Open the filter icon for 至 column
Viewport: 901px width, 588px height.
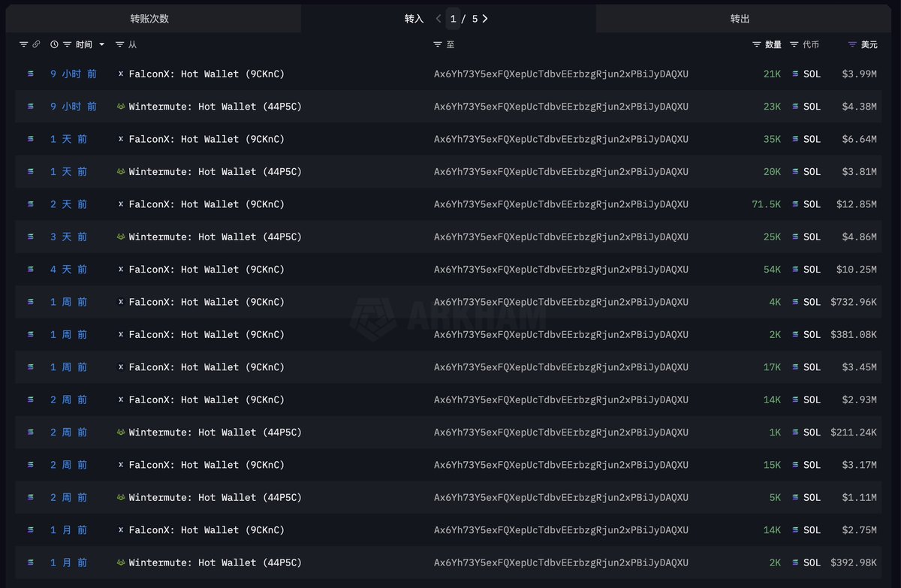438,45
